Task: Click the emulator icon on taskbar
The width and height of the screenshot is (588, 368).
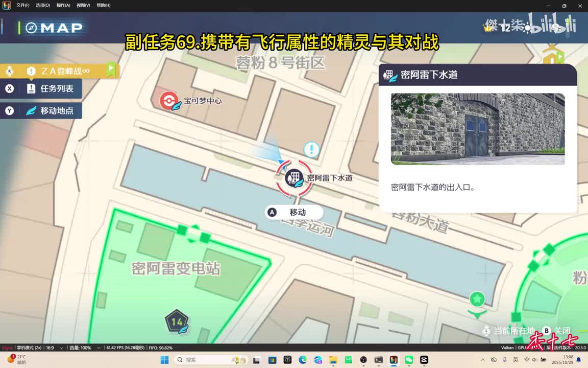Action: (x=394, y=360)
